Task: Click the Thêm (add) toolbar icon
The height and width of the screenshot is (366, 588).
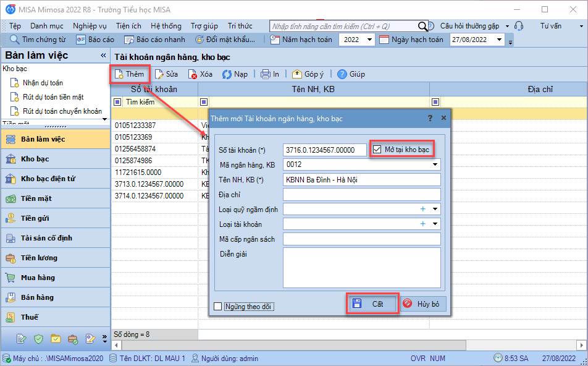Action: coord(119,74)
